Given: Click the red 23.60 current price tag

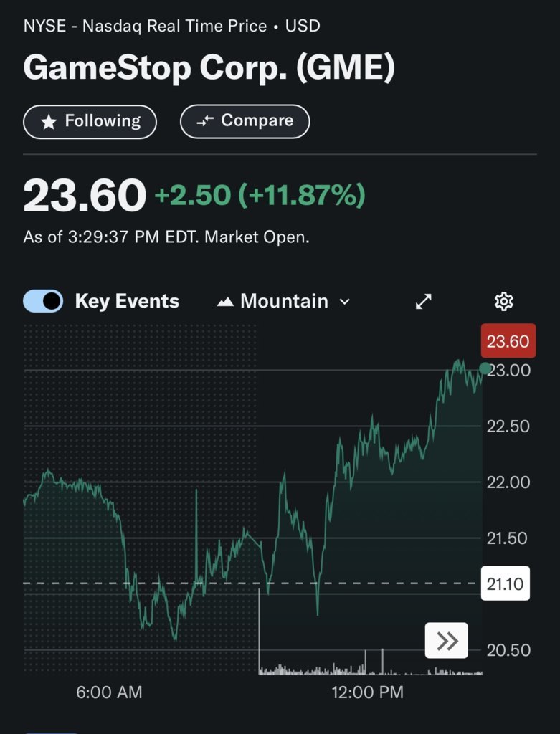Looking at the screenshot, I should coord(508,340).
